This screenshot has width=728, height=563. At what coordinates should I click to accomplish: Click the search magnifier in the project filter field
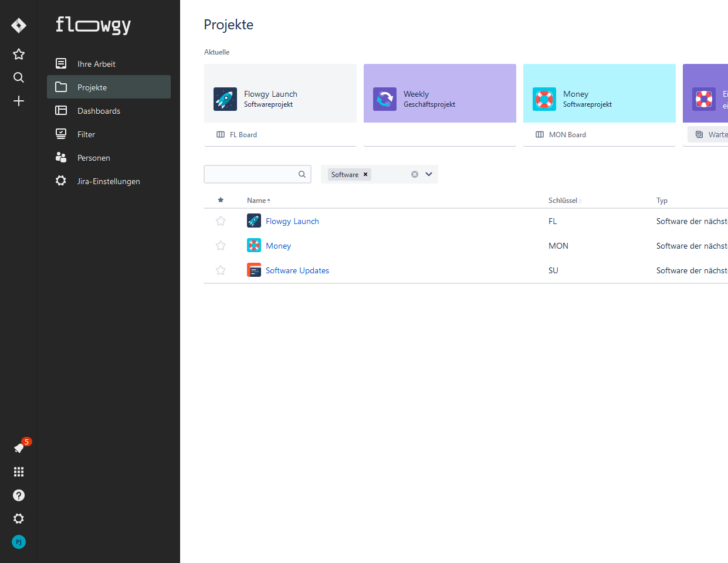302,174
